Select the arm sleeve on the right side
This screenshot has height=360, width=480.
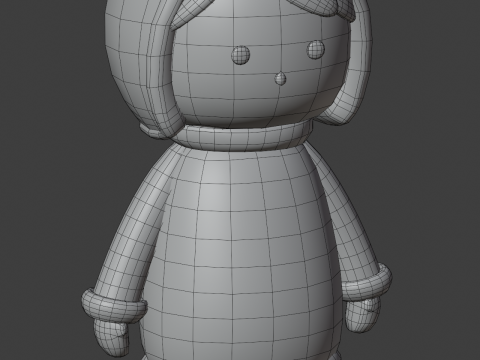tap(347, 220)
